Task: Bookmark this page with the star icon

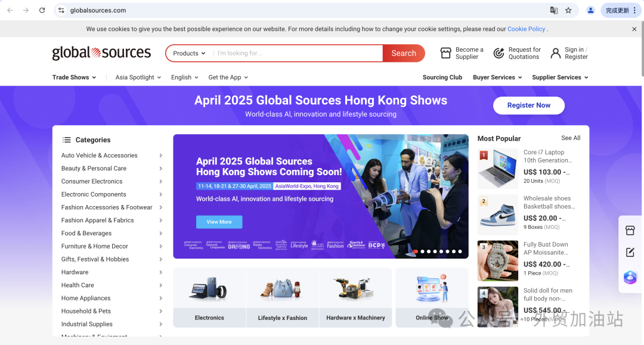Action: pos(568,10)
